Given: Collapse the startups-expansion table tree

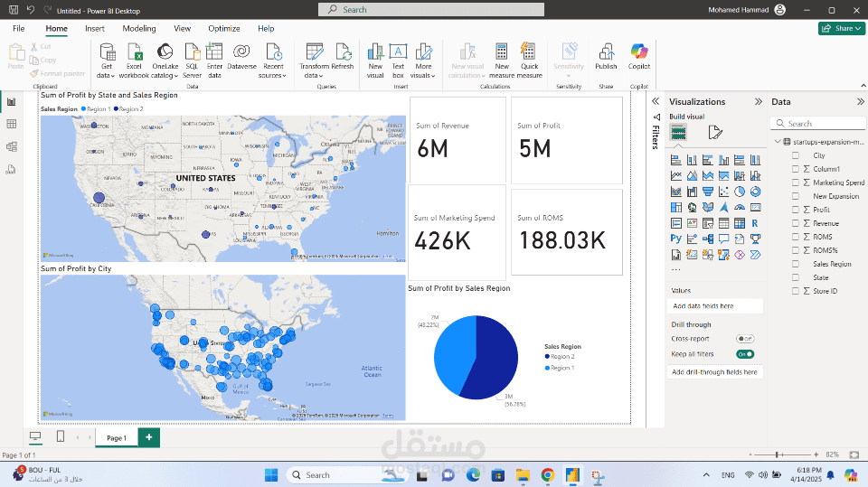Looking at the screenshot, I should 778,142.
